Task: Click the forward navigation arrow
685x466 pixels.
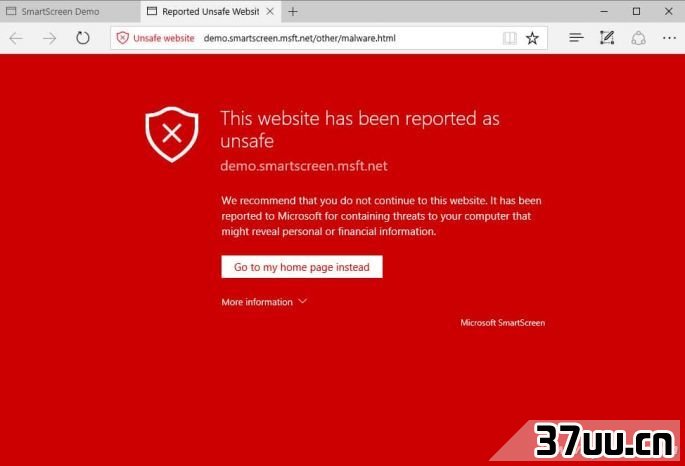Action: pos(49,38)
